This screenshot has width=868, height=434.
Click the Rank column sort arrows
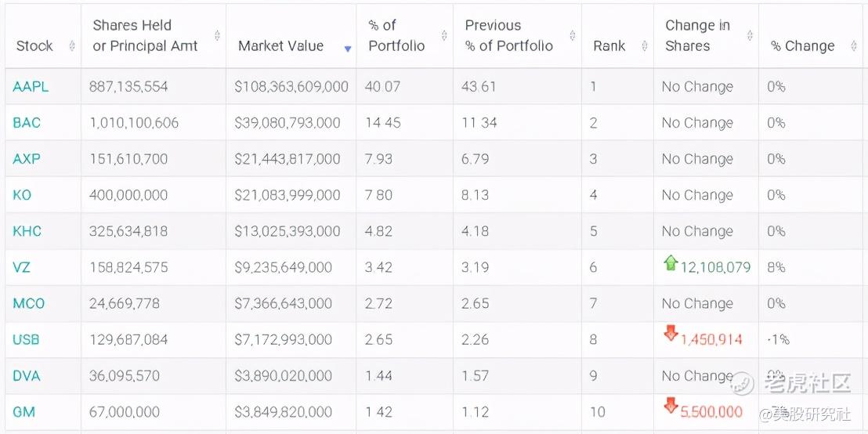click(x=645, y=46)
